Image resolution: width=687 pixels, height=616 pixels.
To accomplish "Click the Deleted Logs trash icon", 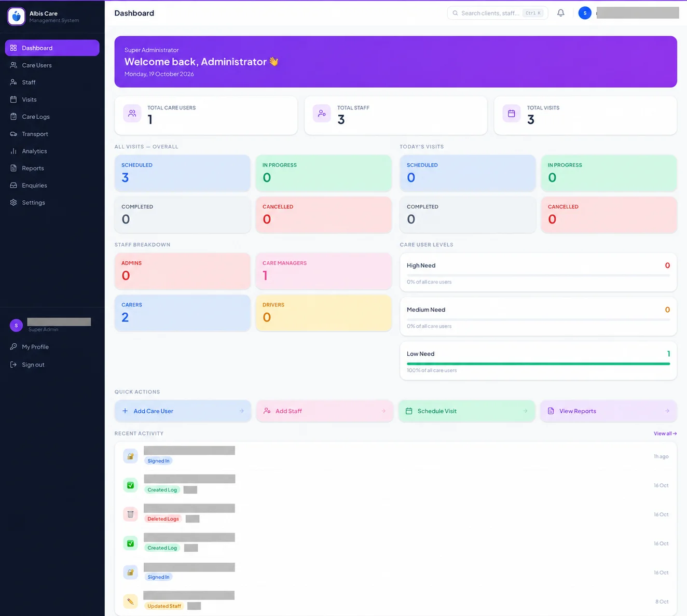I will pos(130,514).
